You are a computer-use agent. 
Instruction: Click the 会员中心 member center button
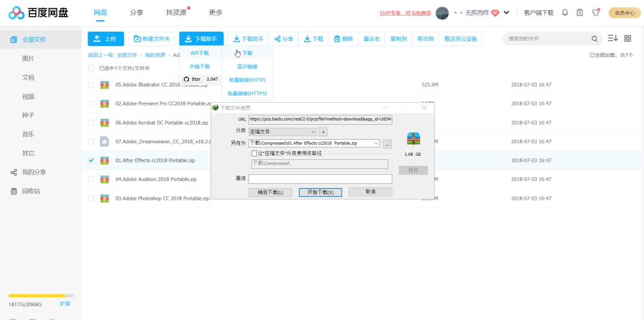click(x=624, y=13)
